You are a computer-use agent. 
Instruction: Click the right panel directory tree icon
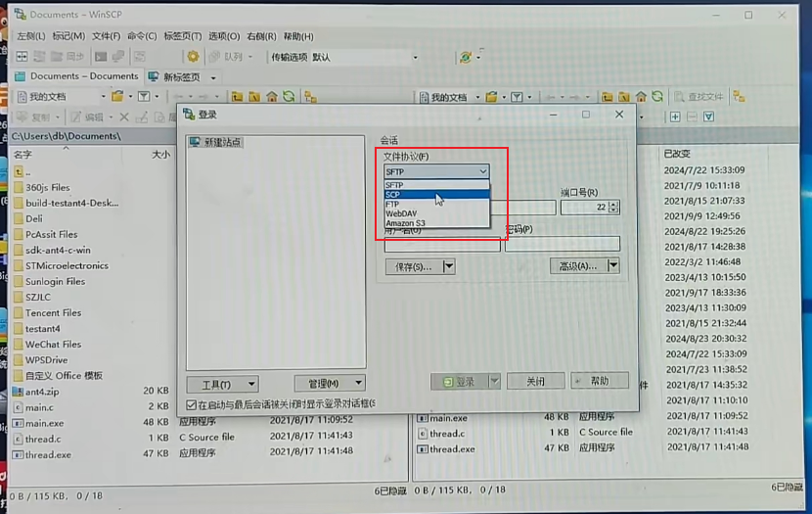pyautogui.click(x=739, y=96)
